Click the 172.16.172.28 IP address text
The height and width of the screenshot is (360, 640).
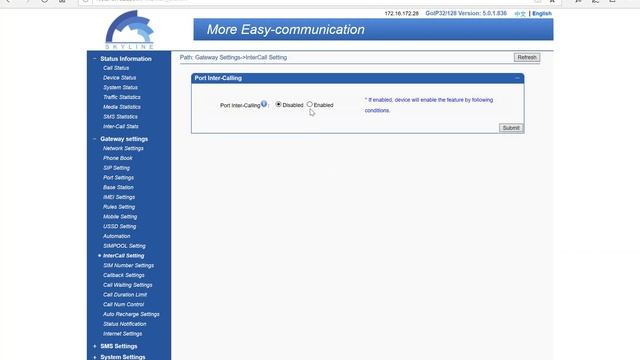(x=401, y=13)
